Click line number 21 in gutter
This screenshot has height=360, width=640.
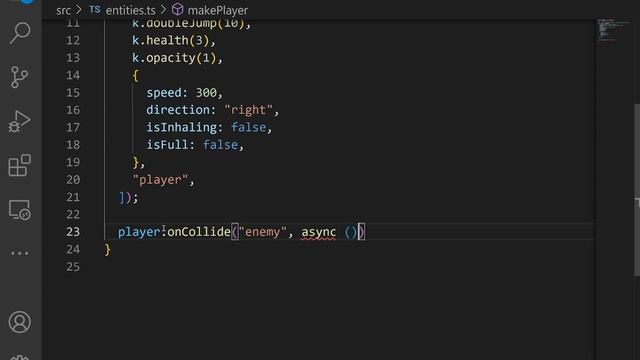point(73,197)
